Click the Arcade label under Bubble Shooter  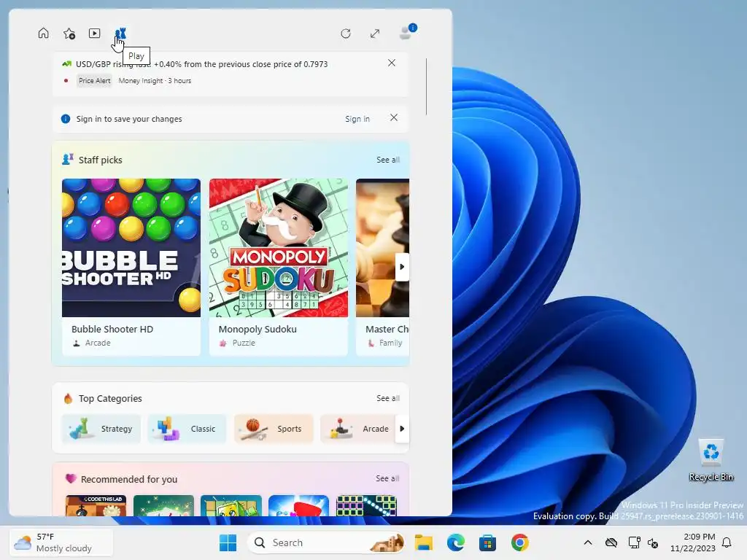point(98,343)
